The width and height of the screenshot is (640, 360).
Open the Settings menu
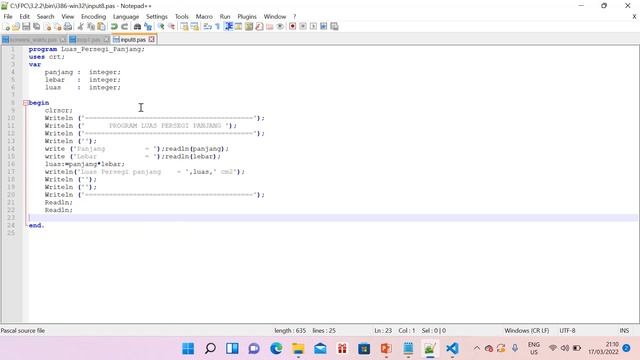(x=157, y=17)
